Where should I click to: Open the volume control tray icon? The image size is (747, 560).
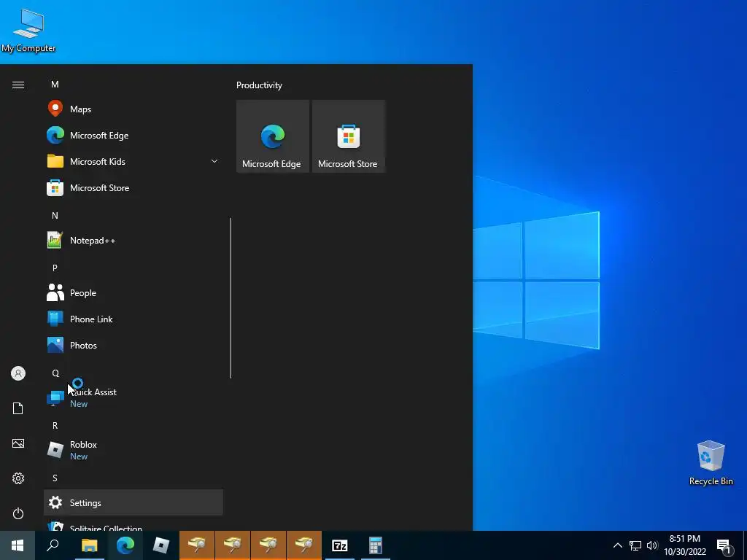(x=652, y=545)
